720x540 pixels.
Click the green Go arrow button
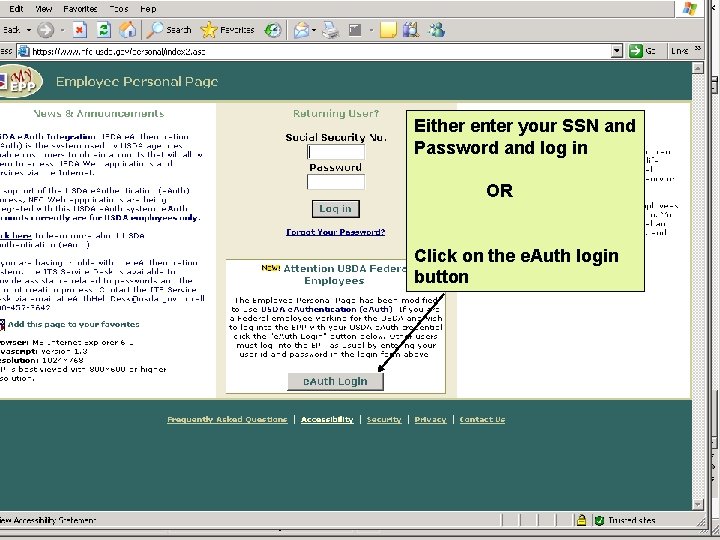(x=636, y=51)
